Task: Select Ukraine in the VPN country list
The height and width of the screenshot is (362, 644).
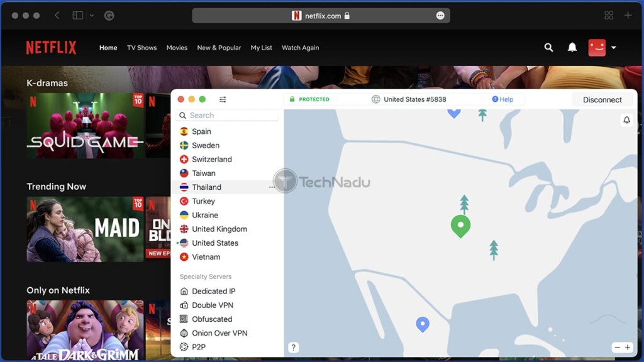Action: pyautogui.click(x=227, y=215)
